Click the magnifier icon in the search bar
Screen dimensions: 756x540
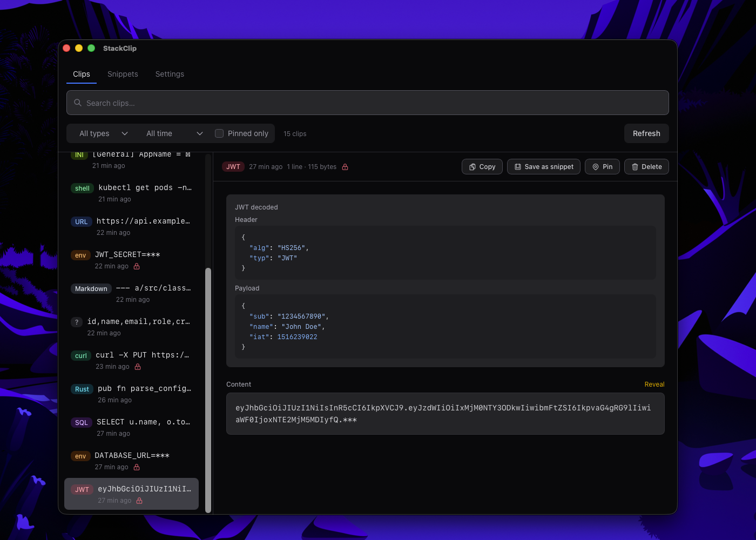[x=77, y=103]
